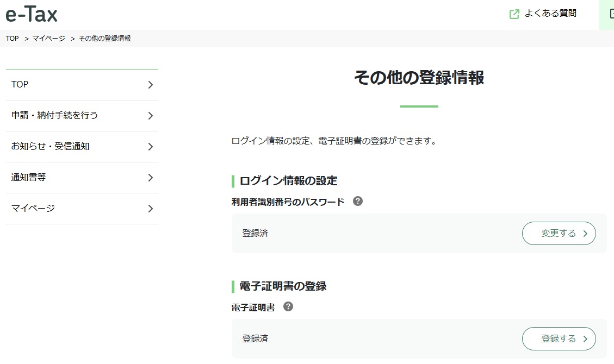This screenshot has height=364, width=614.
Task: Open 申請・納付手続を行う menu item
Action: pyautogui.click(x=82, y=116)
